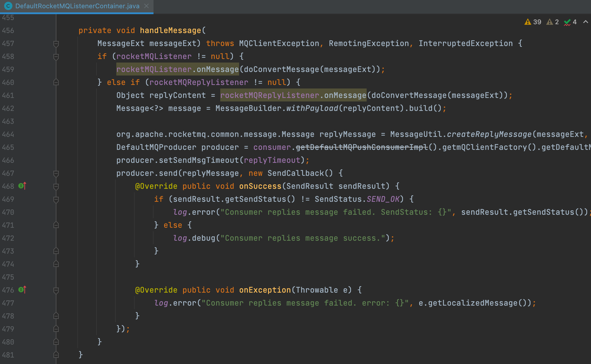Select the DefaultRocketMQListenerContainer.java tab

point(77,6)
